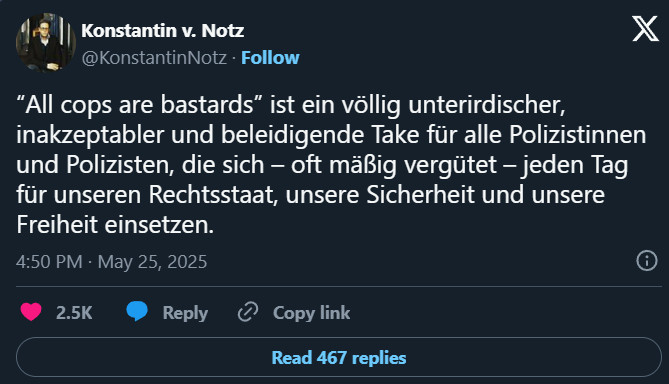Select the Reply text label
This screenshot has width=669, height=384.
(x=185, y=313)
